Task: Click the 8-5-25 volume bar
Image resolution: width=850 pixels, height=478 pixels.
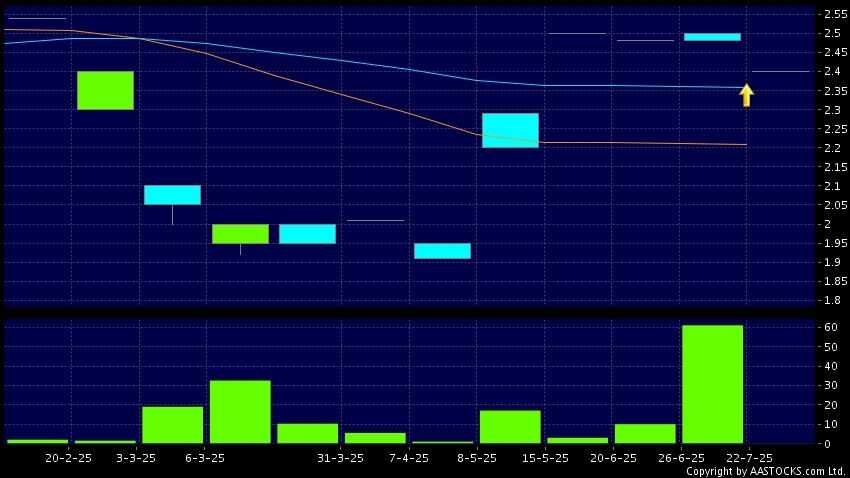Action: (x=510, y=427)
